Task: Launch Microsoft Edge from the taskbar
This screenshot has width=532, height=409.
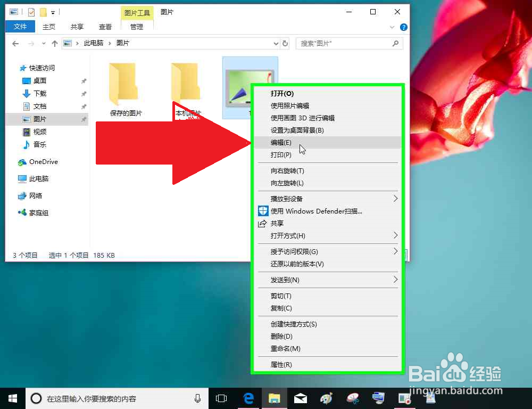Action: [x=248, y=398]
